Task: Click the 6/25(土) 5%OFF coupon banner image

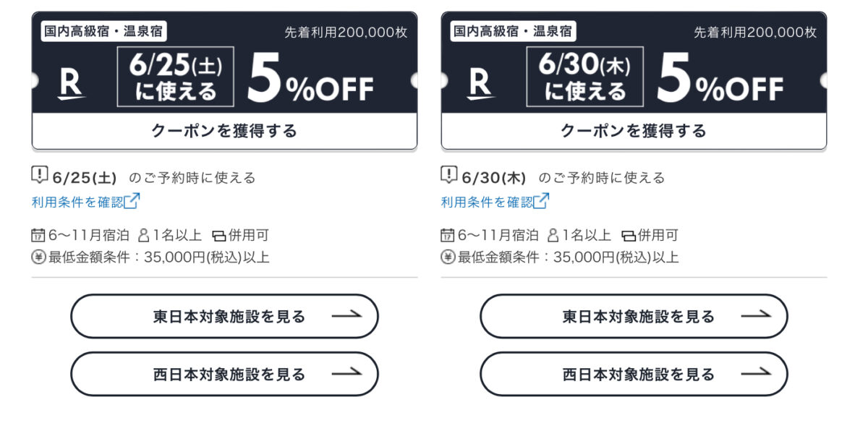Action: (x=224, y=63)
